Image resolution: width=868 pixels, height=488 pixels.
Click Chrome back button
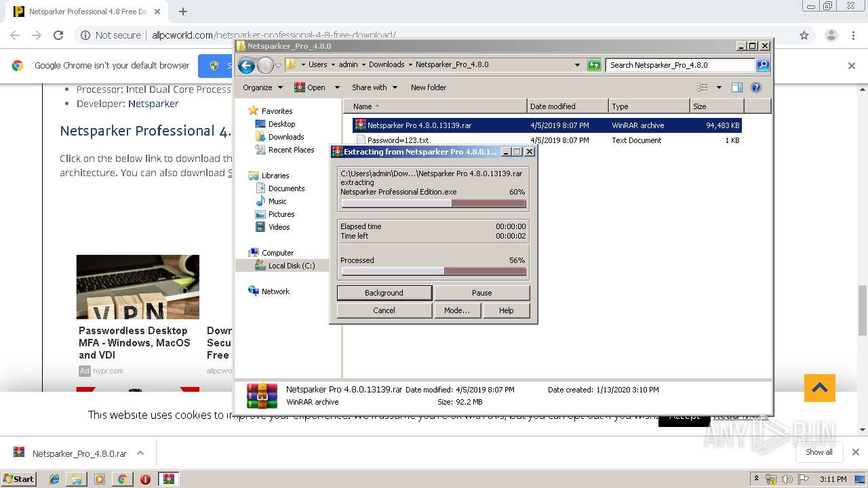click(x=15, y=35)
